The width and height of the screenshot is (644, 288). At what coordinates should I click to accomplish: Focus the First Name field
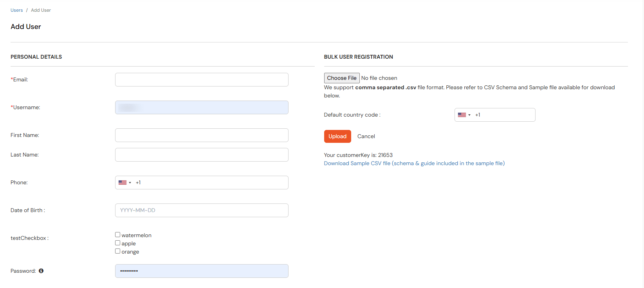point(202,135)
